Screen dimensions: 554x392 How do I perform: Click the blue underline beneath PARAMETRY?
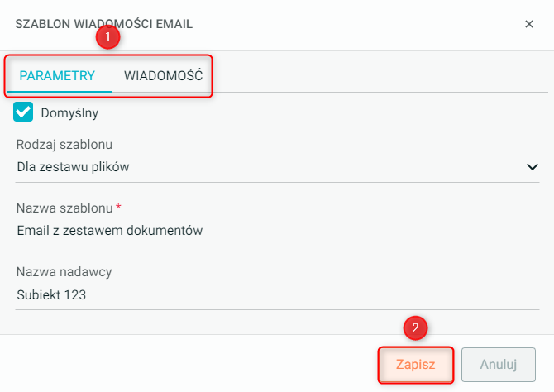pos(59,90)
